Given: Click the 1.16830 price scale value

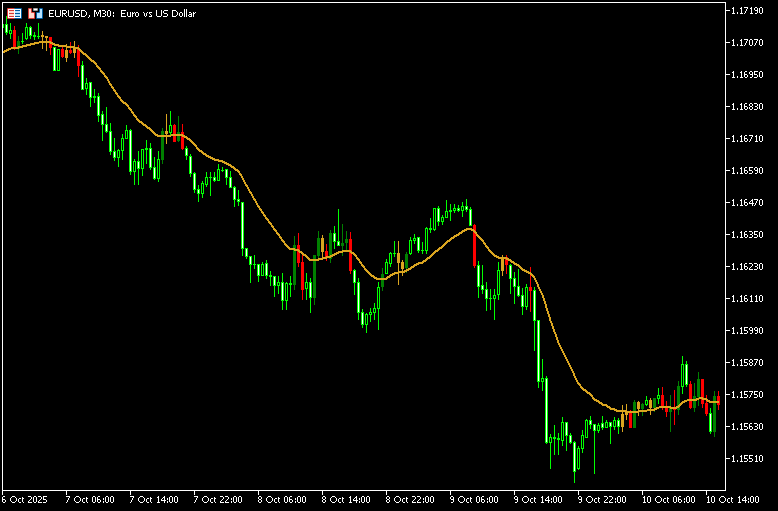Looking at the screenshot, I should pos(748,107).
